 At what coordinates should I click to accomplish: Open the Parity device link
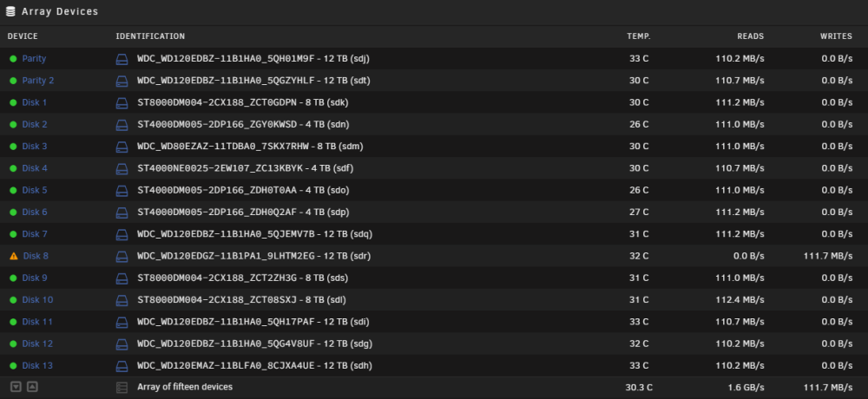pyautogui.click(x=34, y=59)
